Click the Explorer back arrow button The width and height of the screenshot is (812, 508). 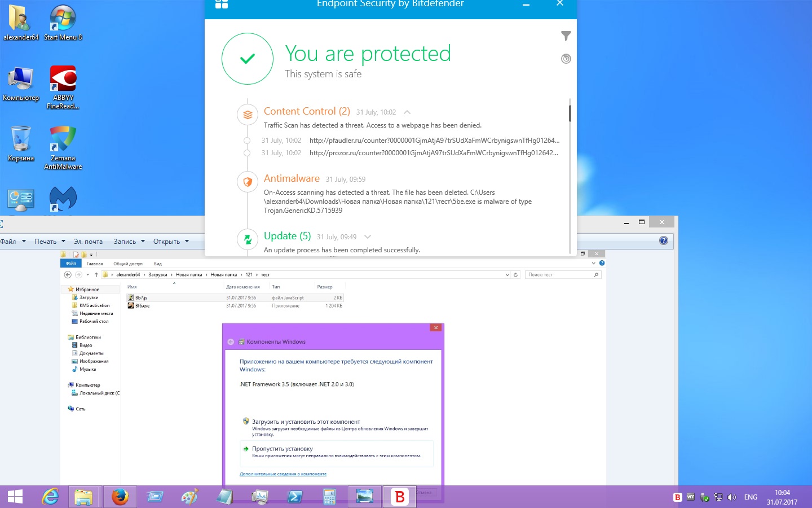click(68, 275)
